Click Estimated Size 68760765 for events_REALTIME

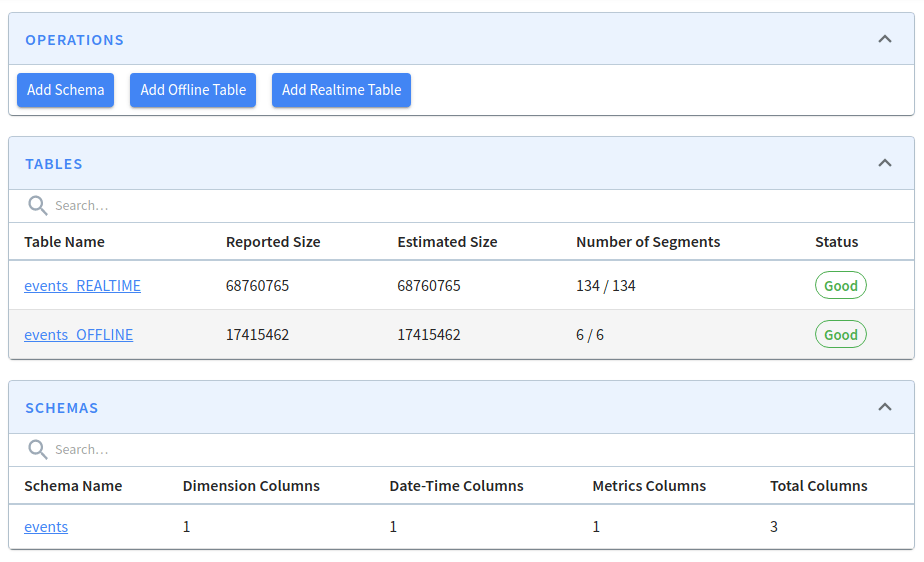[429, 286]
